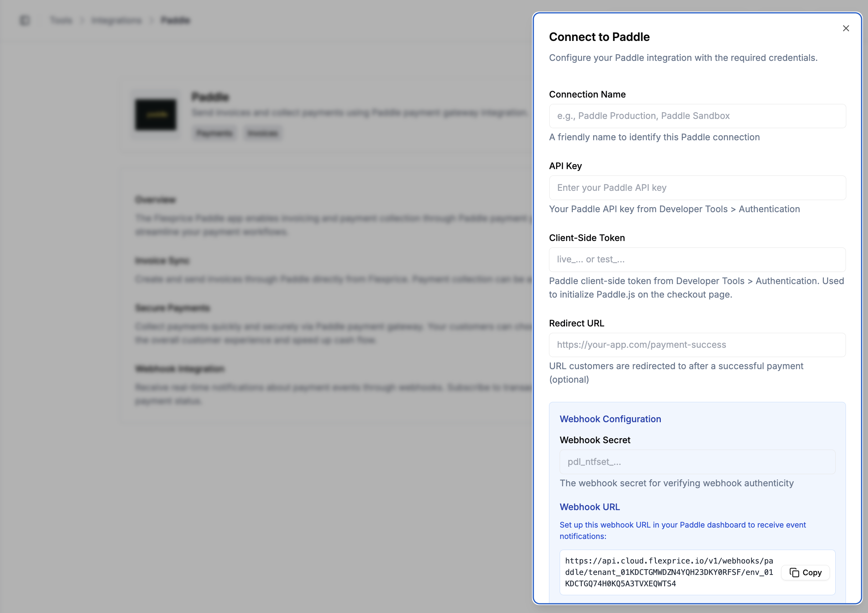Click the Overview heading in the background page
Screen dimensions: 868x613
tap(155, 200)
